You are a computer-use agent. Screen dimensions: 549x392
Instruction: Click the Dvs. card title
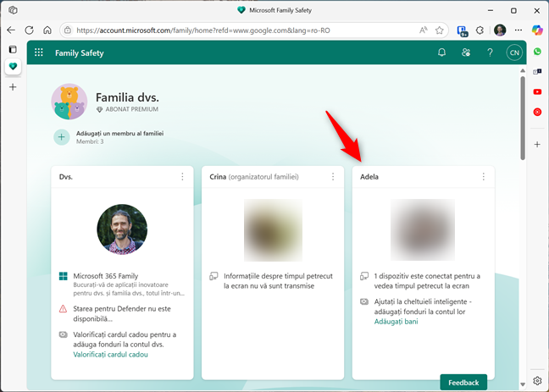click(x=66, y=177)
